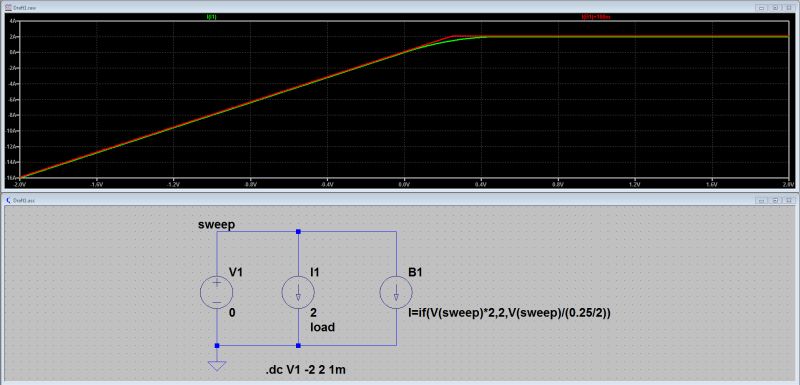Click the junction node above the ground

[x=217, y=346]
